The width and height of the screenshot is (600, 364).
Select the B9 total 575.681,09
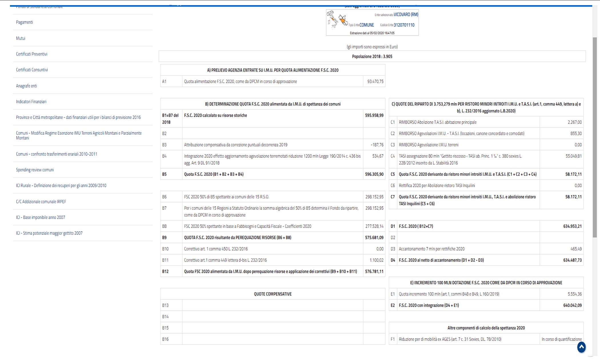(x=374, y=238)
